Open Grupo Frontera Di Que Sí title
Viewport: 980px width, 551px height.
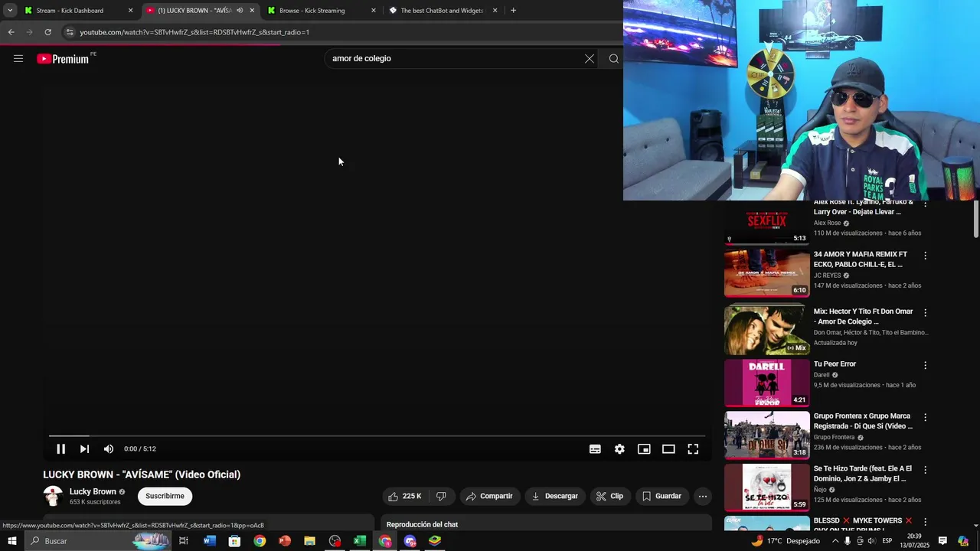point(863,421)
